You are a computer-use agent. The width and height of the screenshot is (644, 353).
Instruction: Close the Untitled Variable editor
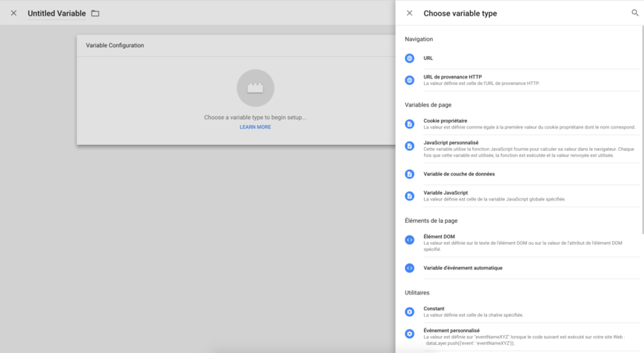click(x=13, y=13)
